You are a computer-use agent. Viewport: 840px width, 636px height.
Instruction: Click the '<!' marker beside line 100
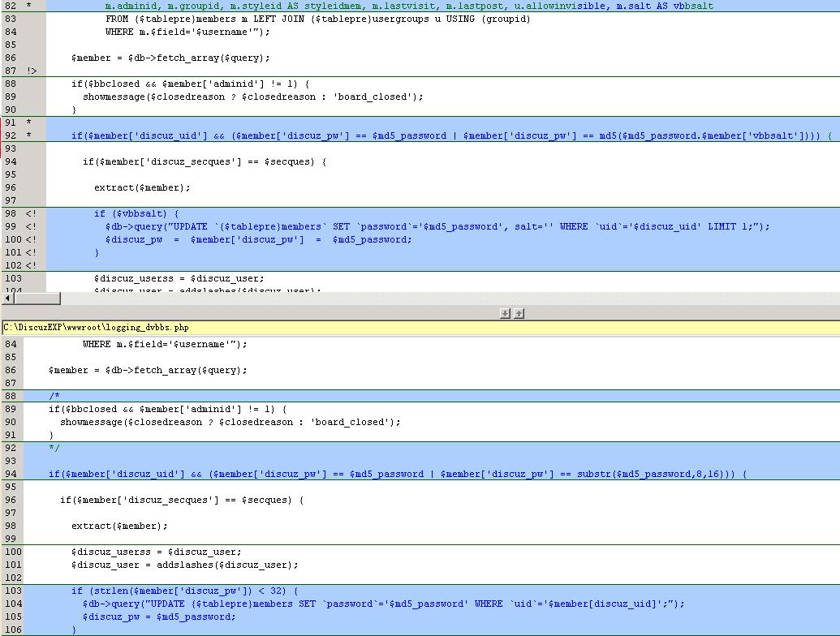coord(31,239)
